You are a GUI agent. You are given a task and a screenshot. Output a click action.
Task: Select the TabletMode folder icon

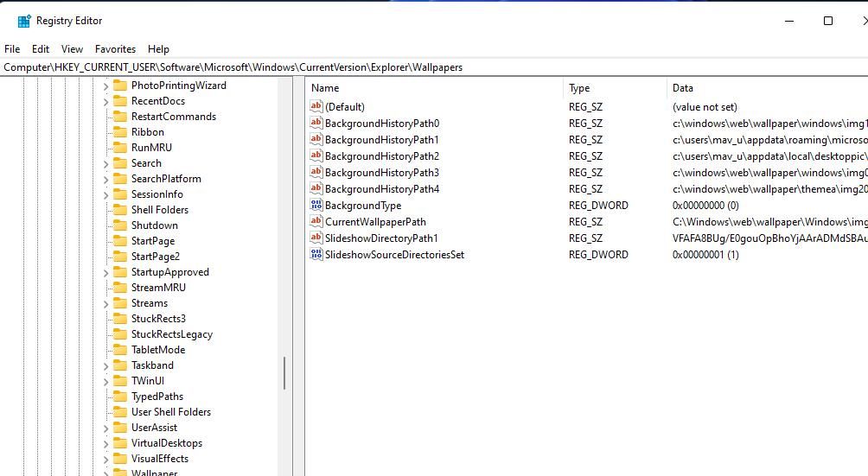[120, 349]
